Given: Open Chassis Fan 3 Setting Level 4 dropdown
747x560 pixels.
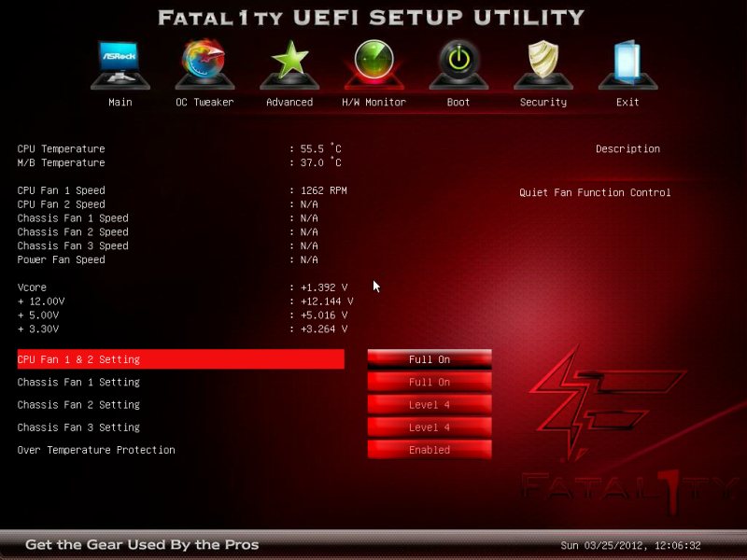Looking at the screenshot, I should point(430,427).
